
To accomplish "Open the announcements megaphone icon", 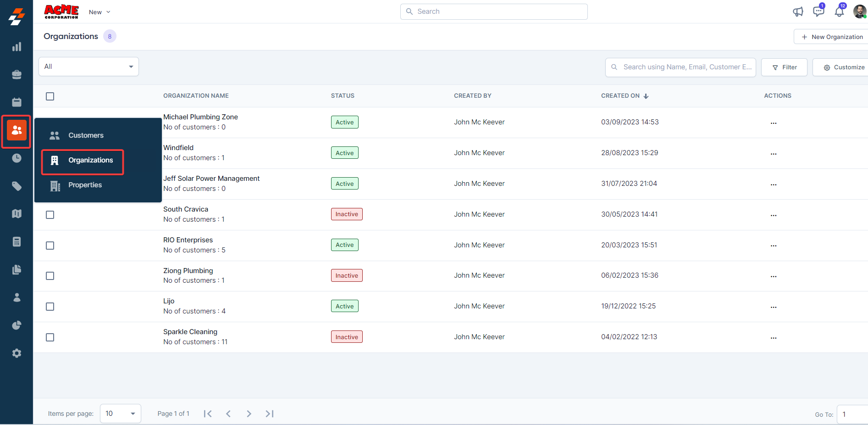I will [798, 12].
